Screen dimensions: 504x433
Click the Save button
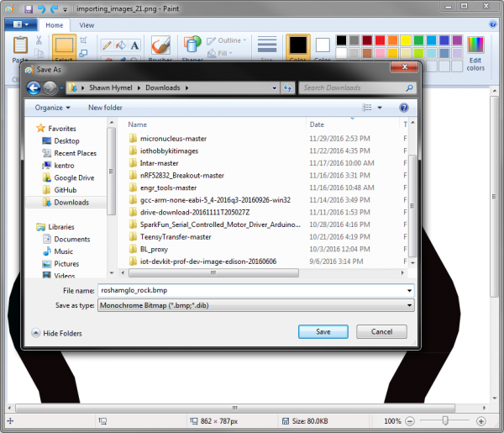click(x=323, y=331)
